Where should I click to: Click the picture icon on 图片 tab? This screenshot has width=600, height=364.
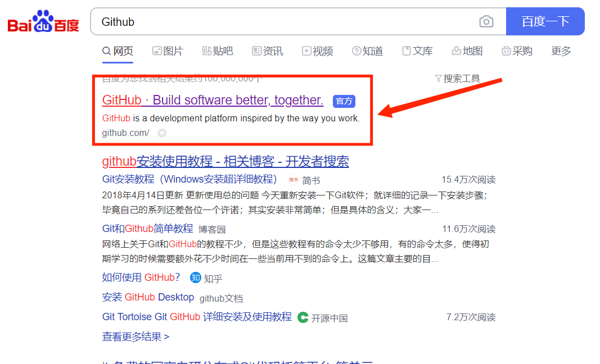(x=156, y=51)
